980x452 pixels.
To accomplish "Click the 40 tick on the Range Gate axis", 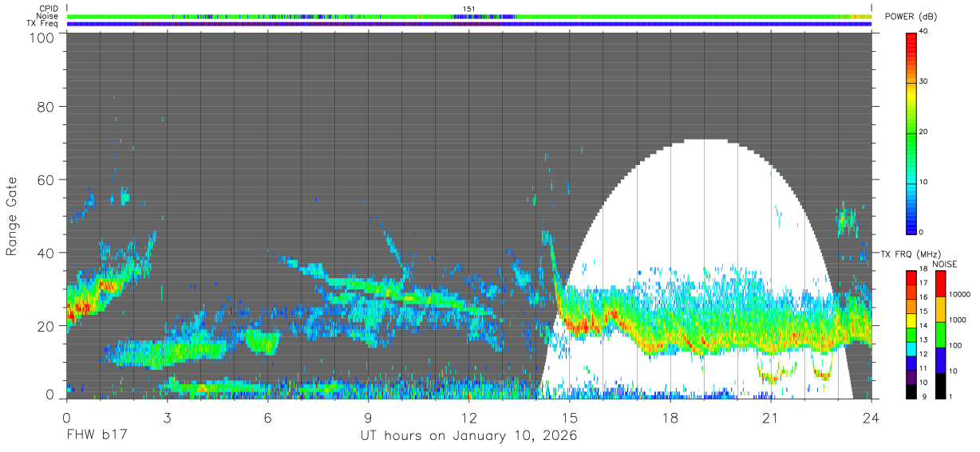I will [x=45, y=253].
